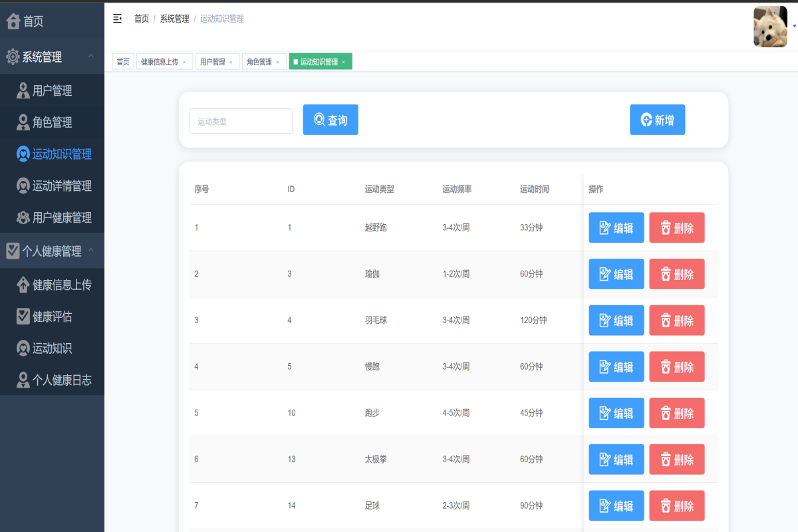The width and height of the screenshot is (798, 532).
Task: Click the upload icon beside 健康信息上传
Action: (23, 285)
